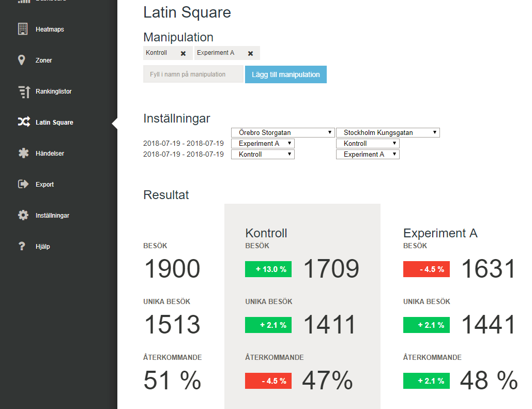Open second-row Experiment A dropdown under Stockholm
The height and width of the screenshot is (409, 532).
click(x=368, y=154)
